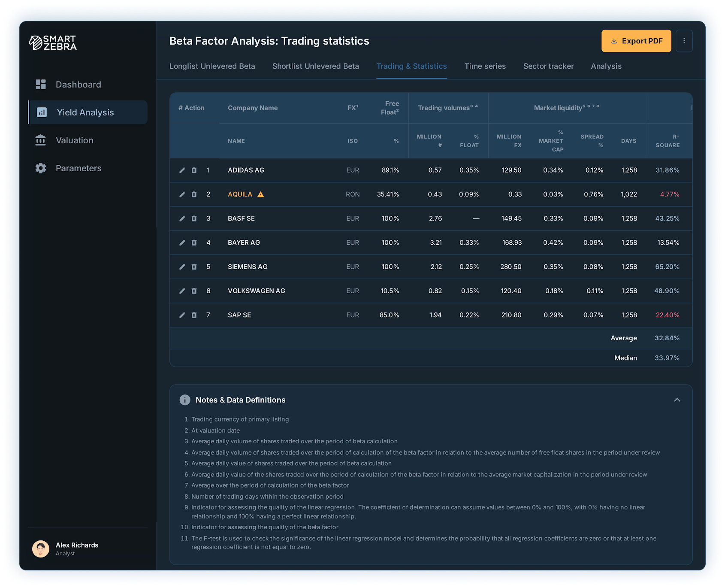Open the Dashboard grid icon
This screenshot has height=588, width=725.
41,85
